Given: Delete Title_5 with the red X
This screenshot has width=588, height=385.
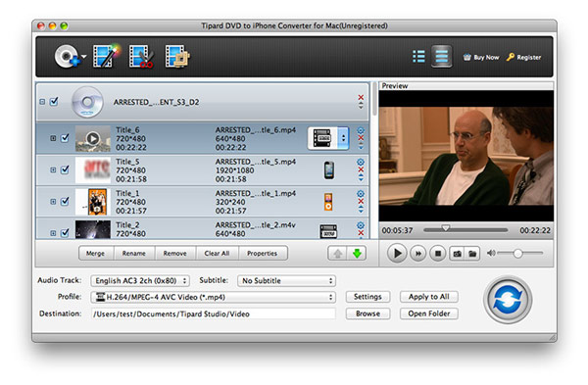Looking at the screenshot, I should tap(361, 169).
